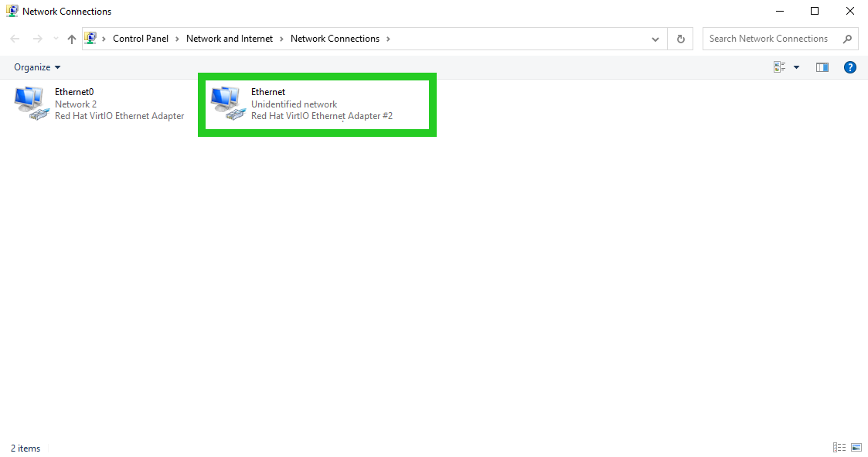Open the Organize dropdown menu
Screen dimensions: 868x457
[37, 67]
